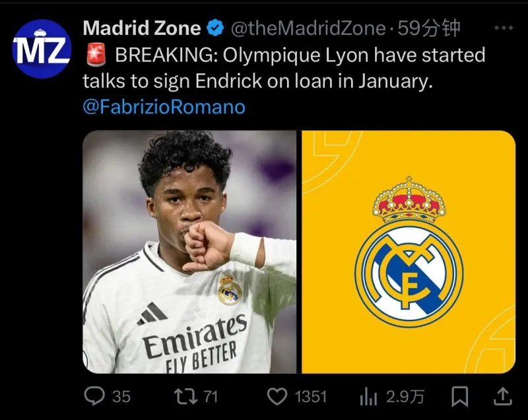This screenshot has width=528, height=420.
Task: Open the three-dot more options menu
Action: pos(504,28)
